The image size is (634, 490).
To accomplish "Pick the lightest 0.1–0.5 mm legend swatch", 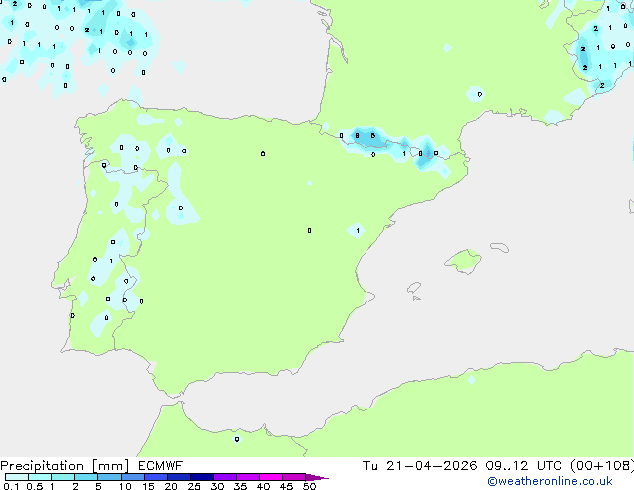I will point(17,477).
